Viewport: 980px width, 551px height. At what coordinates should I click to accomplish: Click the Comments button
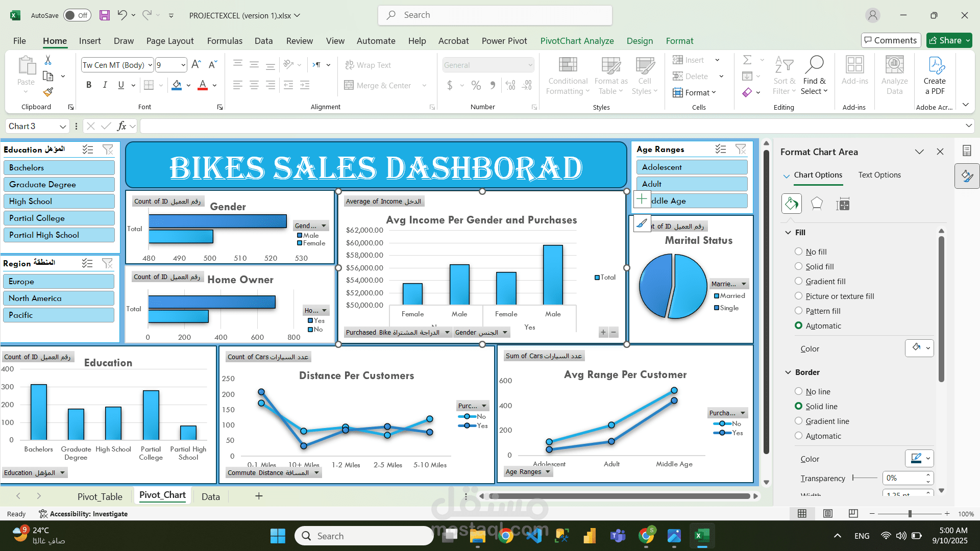(x=891, y=40)
